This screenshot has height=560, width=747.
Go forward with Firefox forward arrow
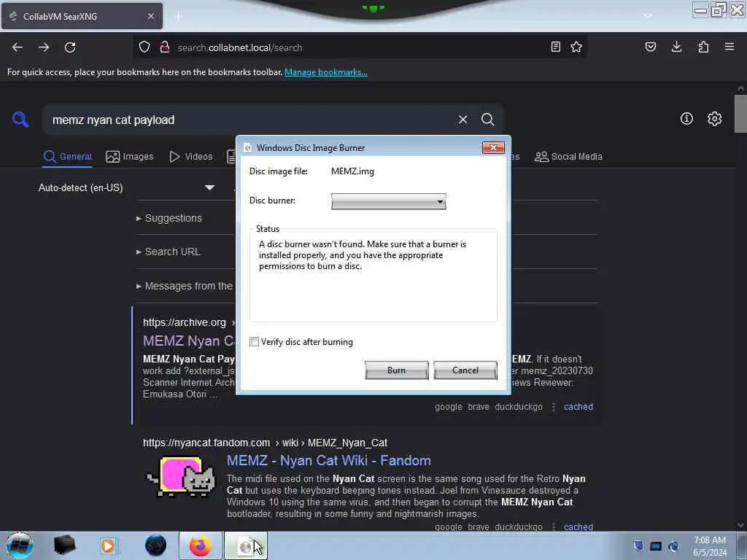44,47
